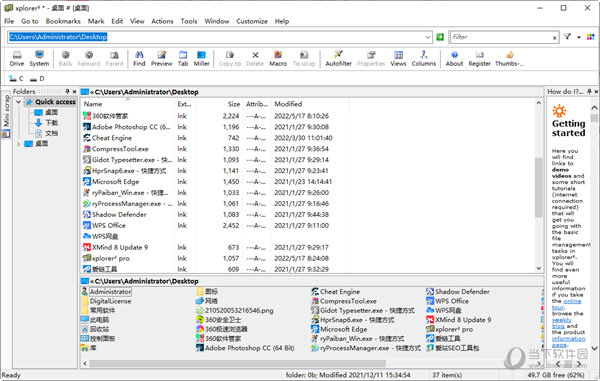Toggle the Preview pane icon

161,59
